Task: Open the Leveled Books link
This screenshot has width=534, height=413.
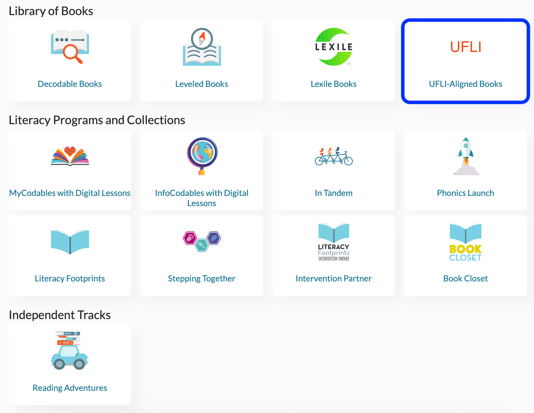Action: 202,84
